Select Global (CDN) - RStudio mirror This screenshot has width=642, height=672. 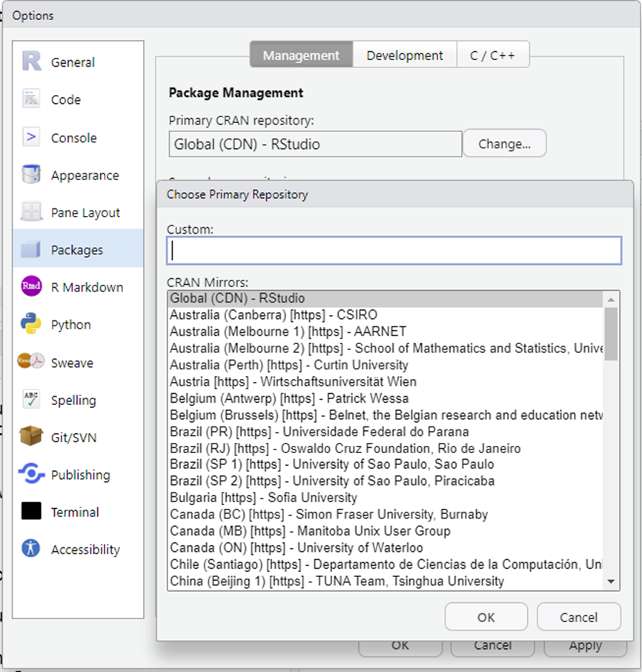pos(385,298)
